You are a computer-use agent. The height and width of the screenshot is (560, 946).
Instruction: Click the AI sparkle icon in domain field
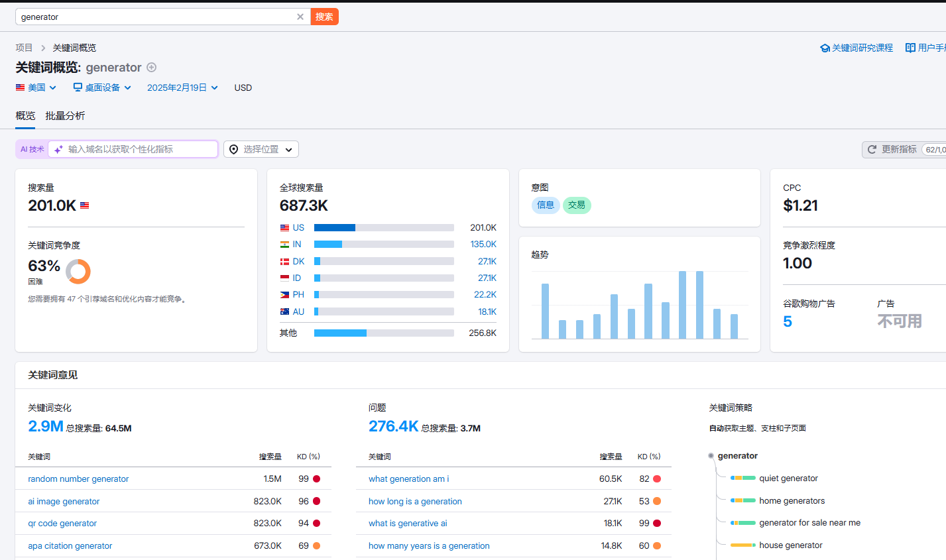(x=58, y=149)
